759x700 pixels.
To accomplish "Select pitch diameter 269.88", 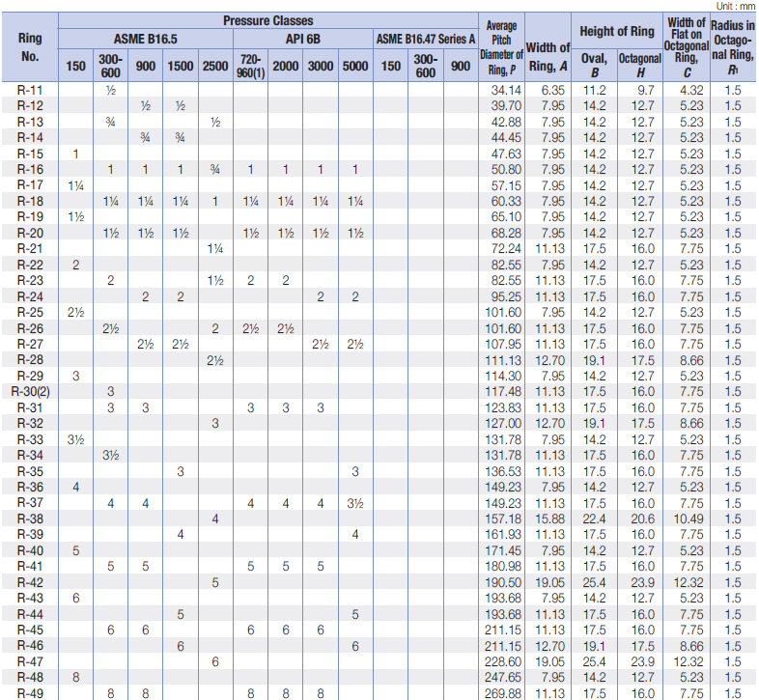I will pos(503,693).
